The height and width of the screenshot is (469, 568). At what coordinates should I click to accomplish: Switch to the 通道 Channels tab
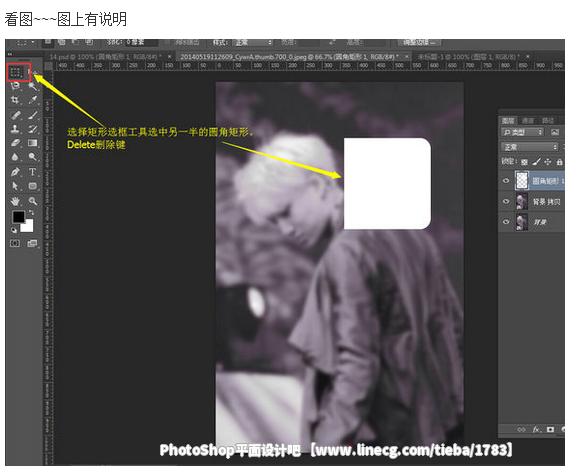[x=528, y=121]
